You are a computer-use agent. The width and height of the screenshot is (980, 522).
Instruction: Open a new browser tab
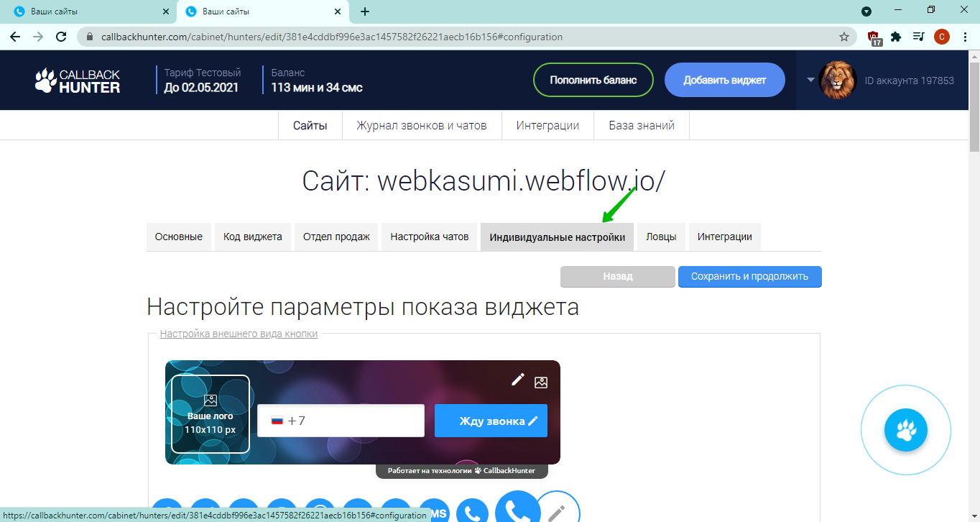pyautogui.click(x=365, y=12)
